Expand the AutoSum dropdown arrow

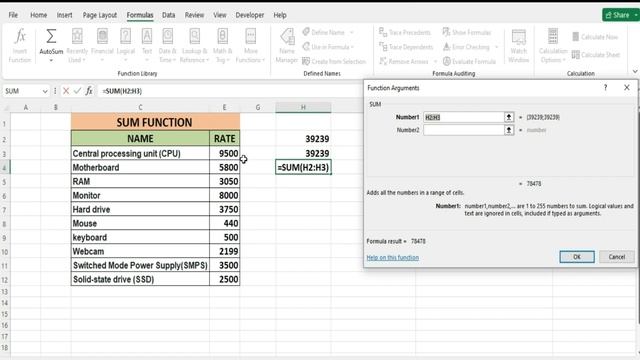(x=51, y=61)
